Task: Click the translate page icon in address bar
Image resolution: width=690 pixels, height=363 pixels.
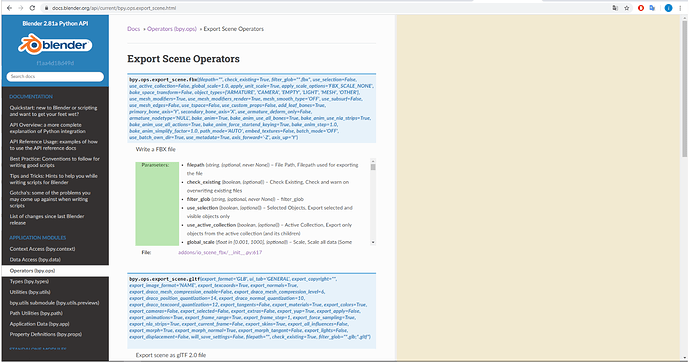Action: [x=615, y=8]
